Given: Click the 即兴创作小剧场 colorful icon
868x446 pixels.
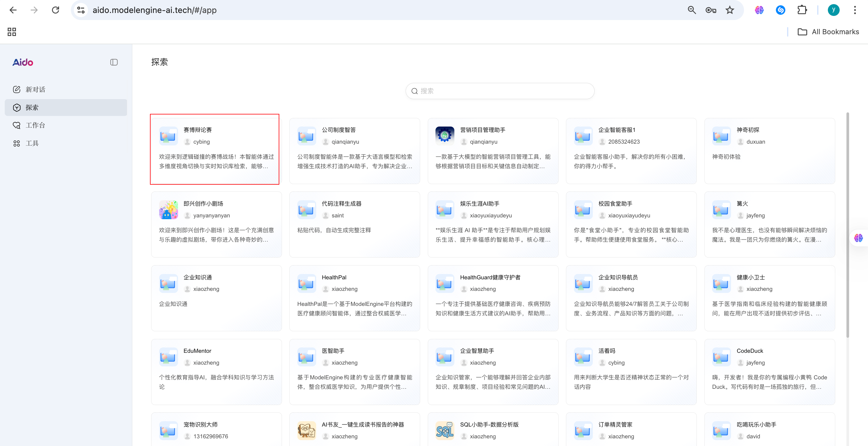Looking at the screenshot, I should (168, 209).
